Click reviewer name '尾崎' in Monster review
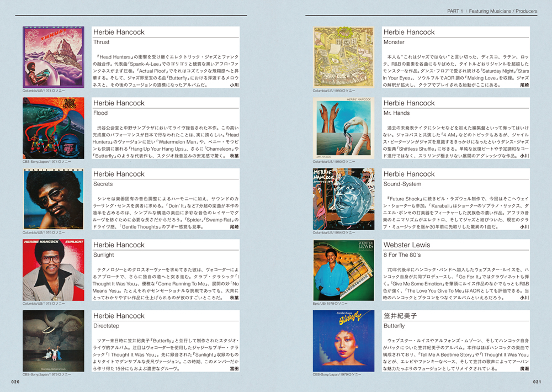Image resolution: width=552 pixels, height=392 pixels. coord(524,85)
